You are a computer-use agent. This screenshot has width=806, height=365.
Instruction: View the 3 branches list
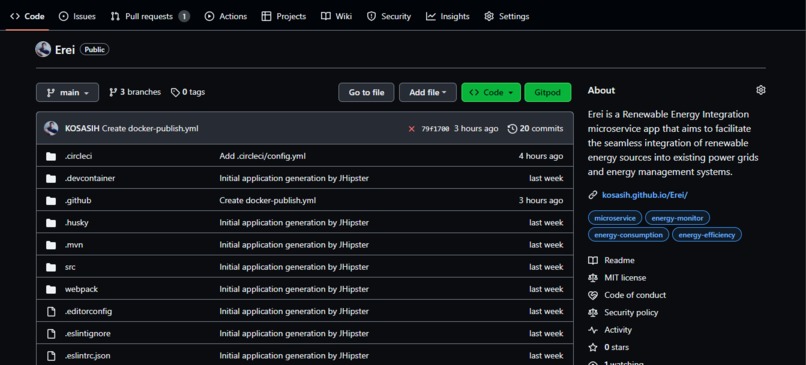tap(135, 92)
